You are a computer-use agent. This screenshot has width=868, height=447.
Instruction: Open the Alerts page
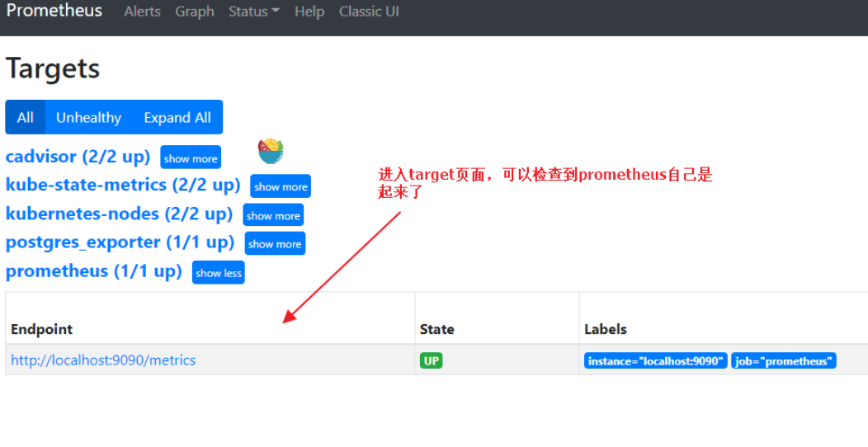click(142, 12)
